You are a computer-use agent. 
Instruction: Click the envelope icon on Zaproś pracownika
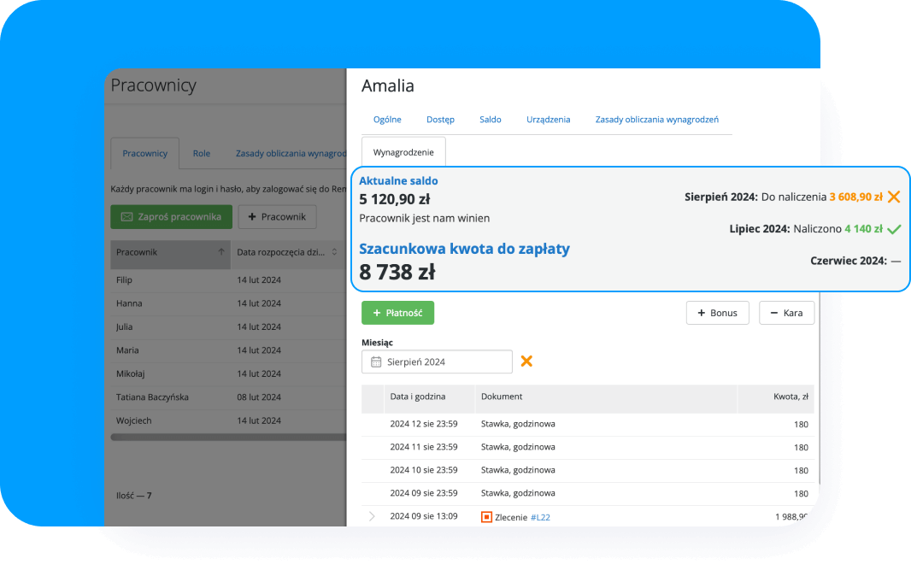click(x=126, y=217)
